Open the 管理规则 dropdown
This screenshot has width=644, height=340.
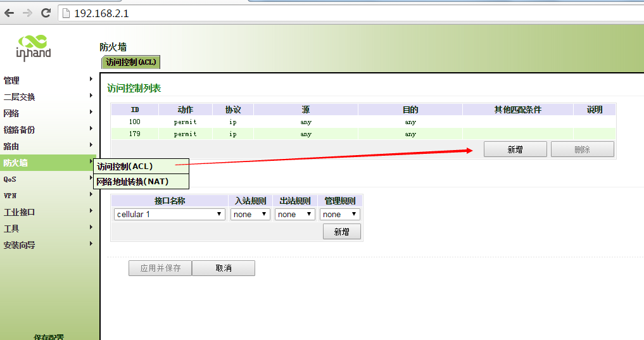click(340, 215)
